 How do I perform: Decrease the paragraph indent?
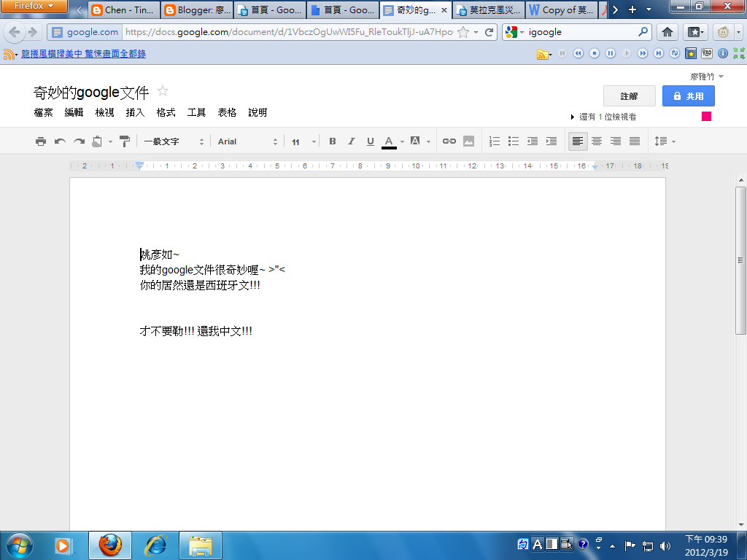tap(533, 141)
